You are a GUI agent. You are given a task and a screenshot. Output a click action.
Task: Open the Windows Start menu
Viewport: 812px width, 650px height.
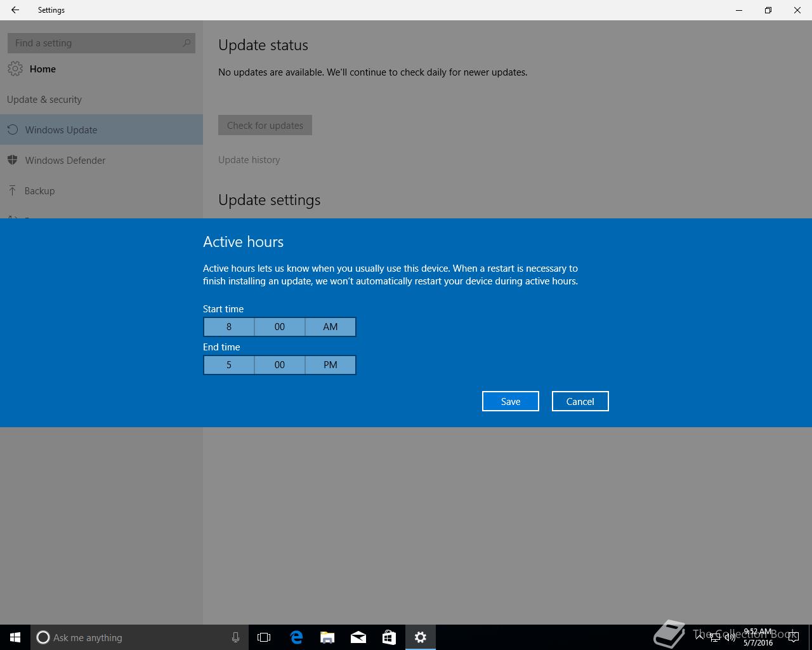[x=15, y=637]
